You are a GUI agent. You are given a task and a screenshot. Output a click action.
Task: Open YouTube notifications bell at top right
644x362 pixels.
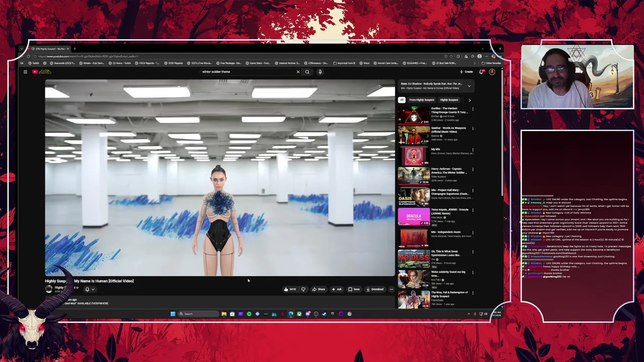click(482, 72)
